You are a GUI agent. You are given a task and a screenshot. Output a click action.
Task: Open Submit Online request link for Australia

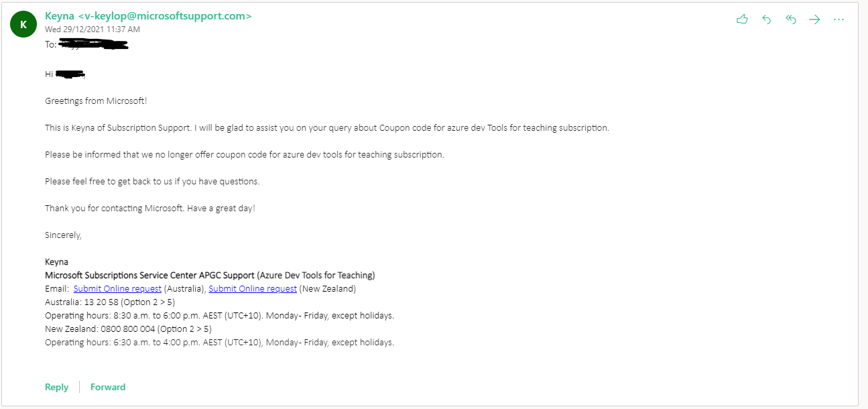pos(117,289)
